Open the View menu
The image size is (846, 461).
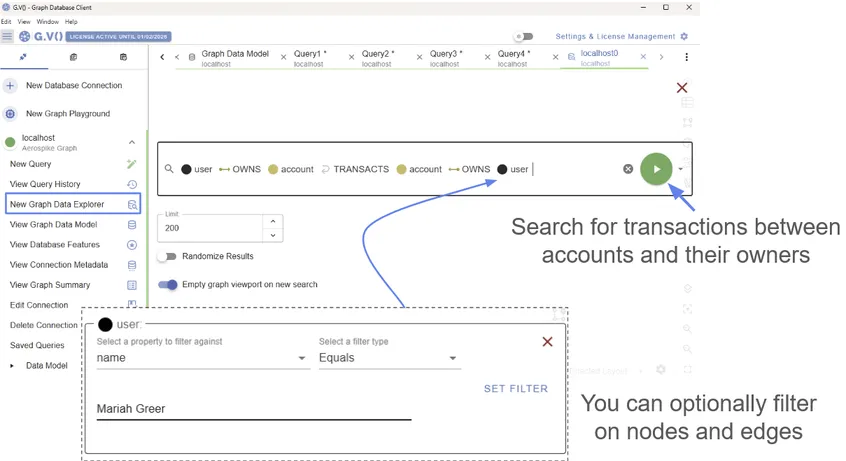tap(24, 22)
